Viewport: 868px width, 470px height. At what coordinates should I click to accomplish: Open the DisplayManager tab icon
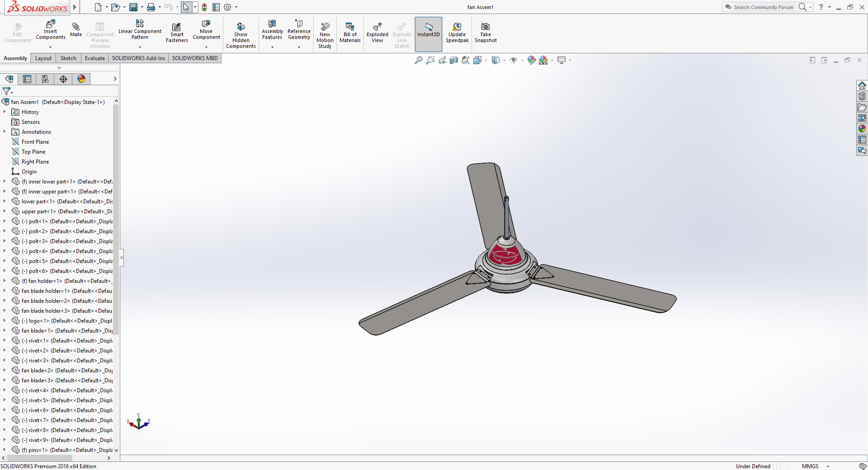(81, 79)
